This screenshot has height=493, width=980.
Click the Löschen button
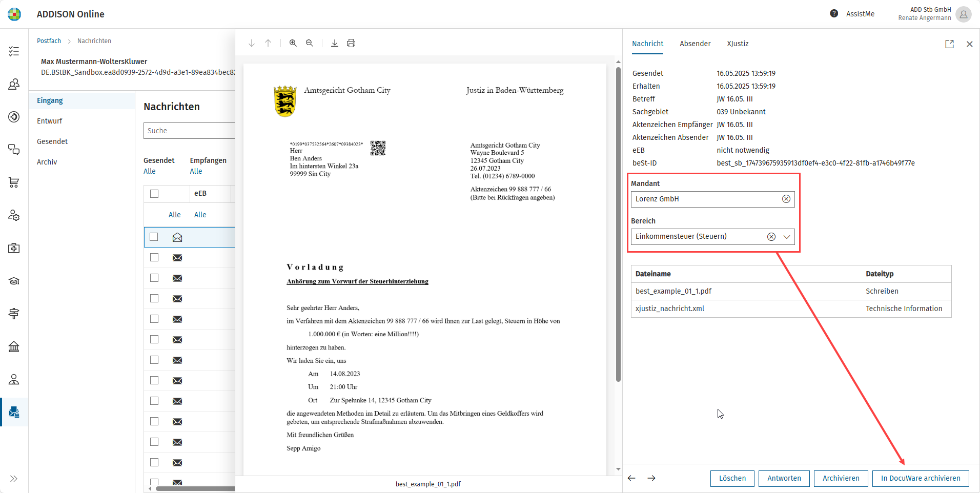pos(732,478)
